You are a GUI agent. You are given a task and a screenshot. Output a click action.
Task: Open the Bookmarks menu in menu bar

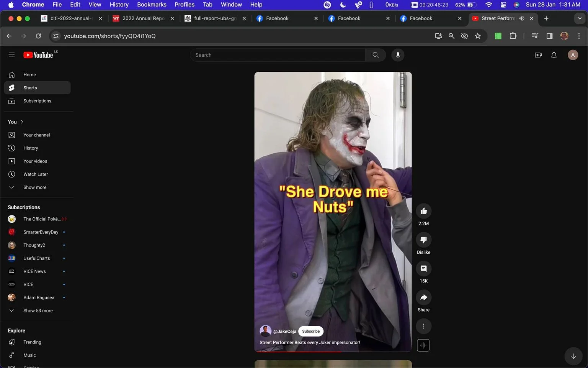point(152,5)
